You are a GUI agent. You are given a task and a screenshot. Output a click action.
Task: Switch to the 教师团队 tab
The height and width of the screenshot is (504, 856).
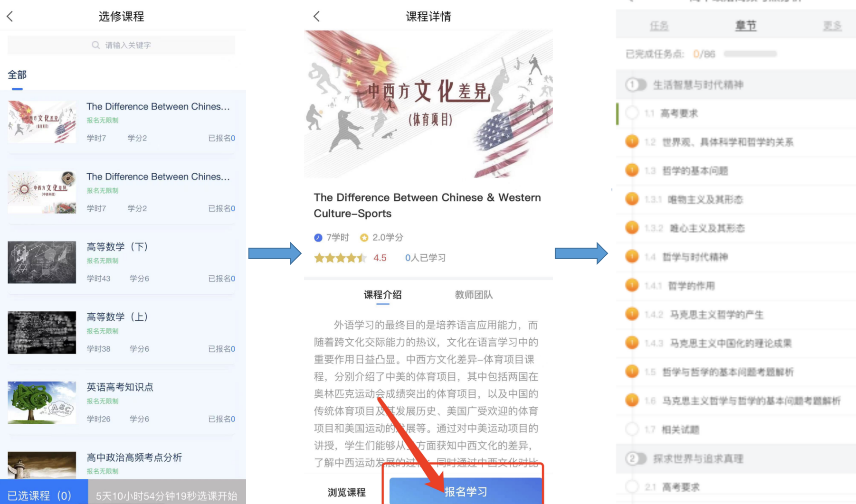474,295
